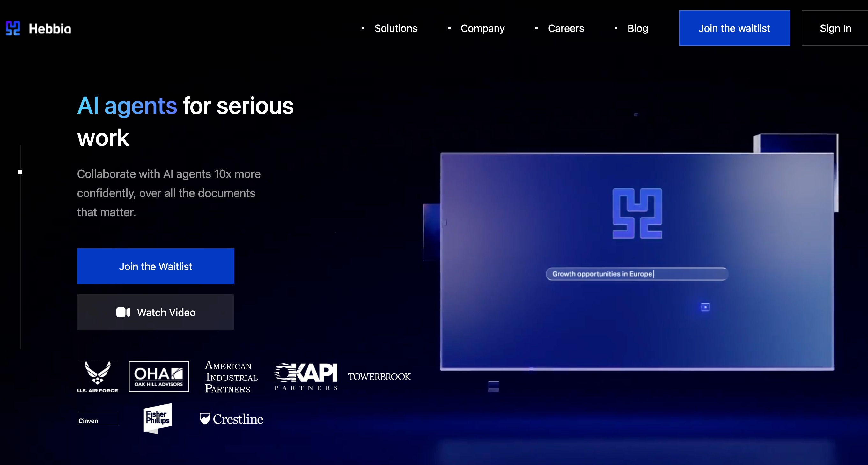The image size is (868, 465).
Task: Click the "Growth opportunities in Europe" search field
Action: (x=636, y=274)
